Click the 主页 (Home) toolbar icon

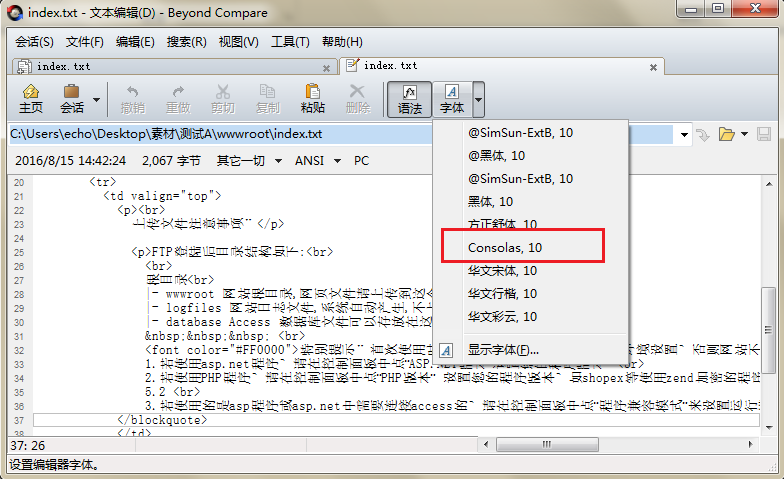(x=31, y=99)
